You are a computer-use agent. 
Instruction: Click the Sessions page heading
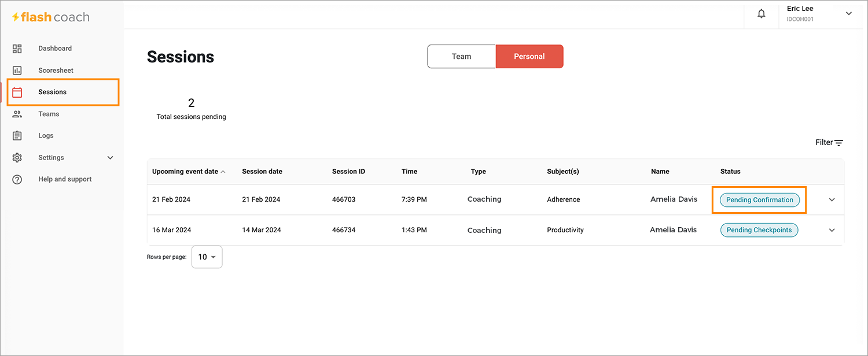pos(181,57)
